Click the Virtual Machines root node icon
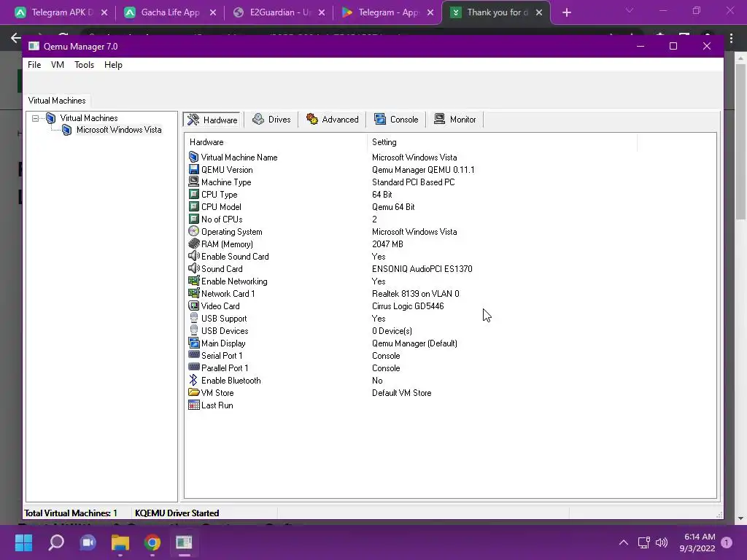This screenshot has width=747, height=560. [50, 118]
